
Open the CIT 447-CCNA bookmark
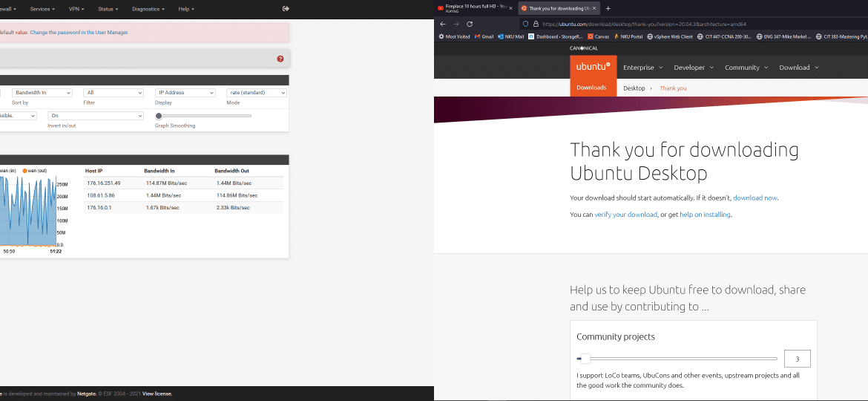coord(724,36)
